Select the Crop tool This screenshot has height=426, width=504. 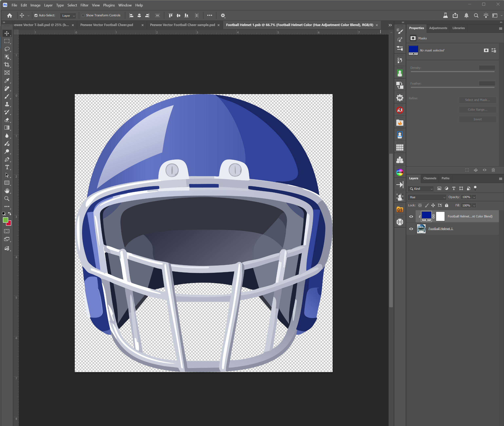click(x=7, y=65)
